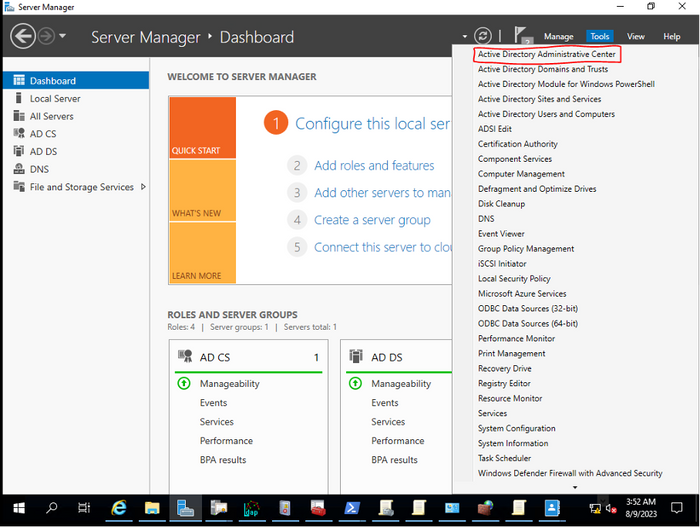Open Windows Defender Firewall with Advanced Security
Screen dimensions: 700x527
(570, 473)
